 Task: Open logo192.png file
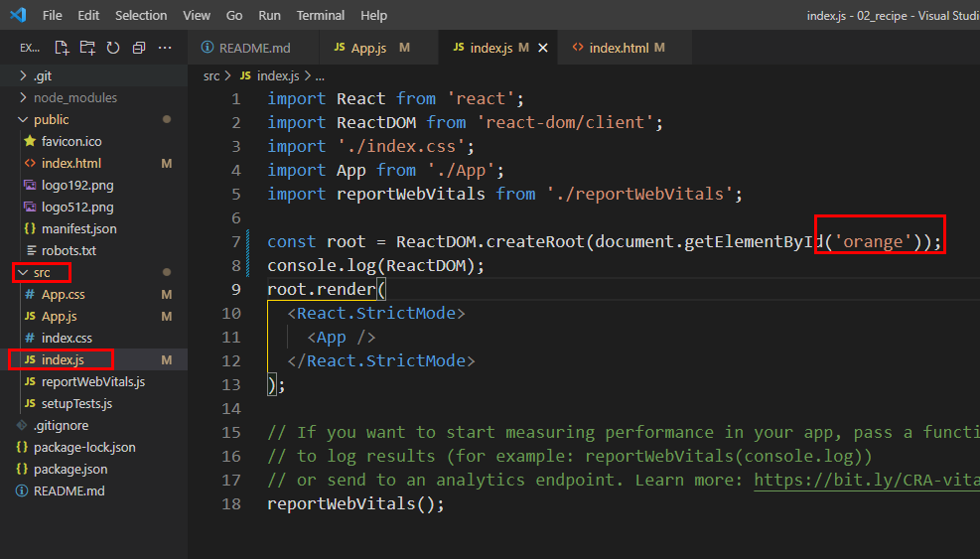93,185
